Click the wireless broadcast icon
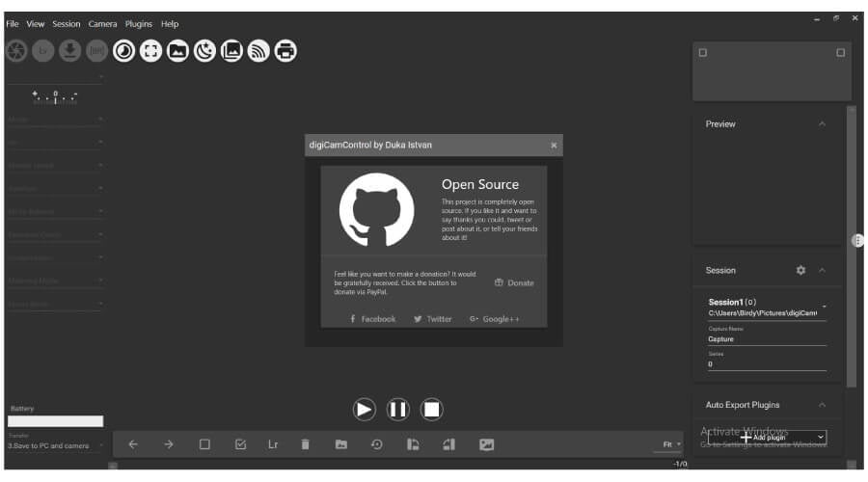Viewport: 868px width, 482px height. click(x=258, y=51)
